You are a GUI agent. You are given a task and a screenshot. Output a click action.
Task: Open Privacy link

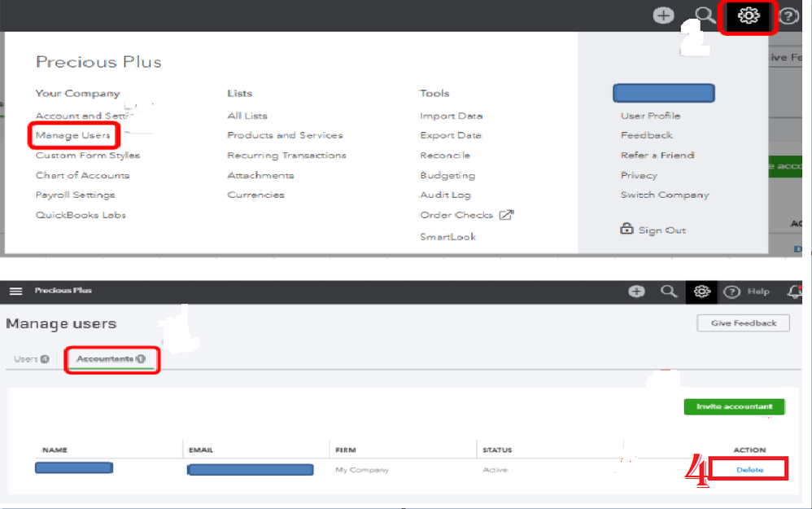pos(639,175)
